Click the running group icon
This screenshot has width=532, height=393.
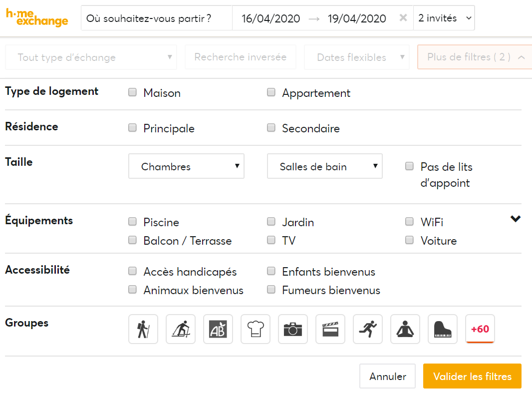pyautogui.click(x=368, y=329)
